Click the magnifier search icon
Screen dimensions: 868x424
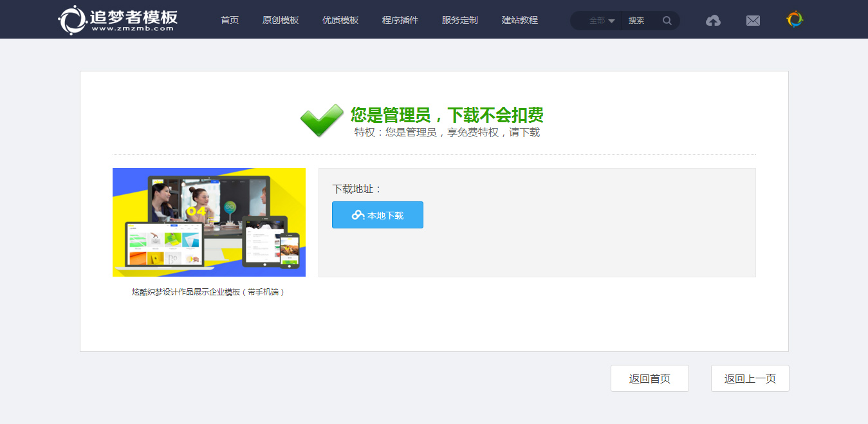tap(667, 21)
